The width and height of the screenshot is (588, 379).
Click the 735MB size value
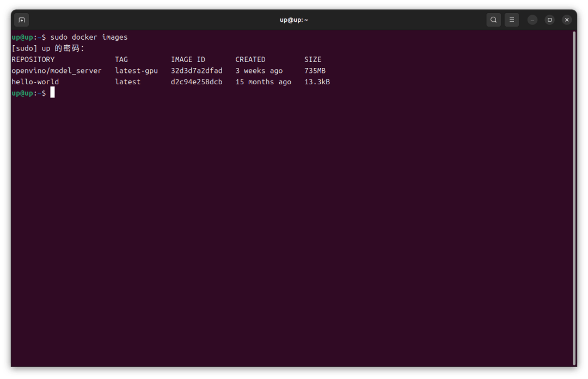click(x=315, y=71)
